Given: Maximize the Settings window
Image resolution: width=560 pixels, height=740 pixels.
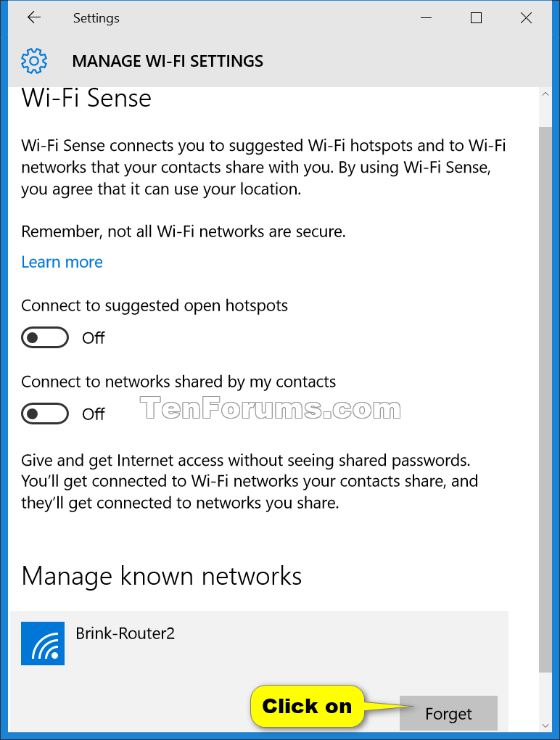Looking at the screenshot, I should 476,17.
